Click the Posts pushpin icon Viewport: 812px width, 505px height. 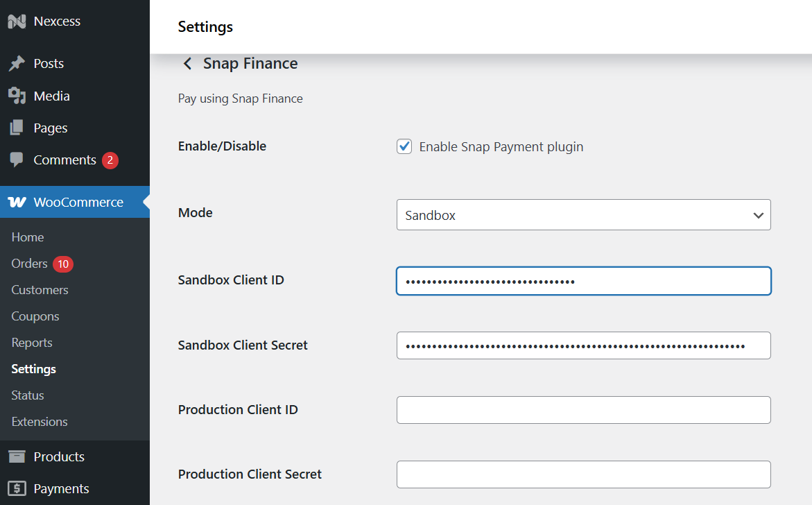17,63
